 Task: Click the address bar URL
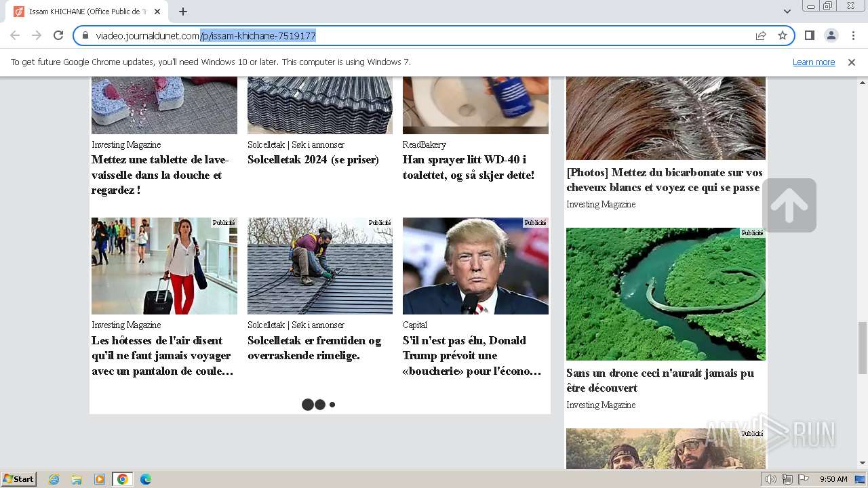205,35
